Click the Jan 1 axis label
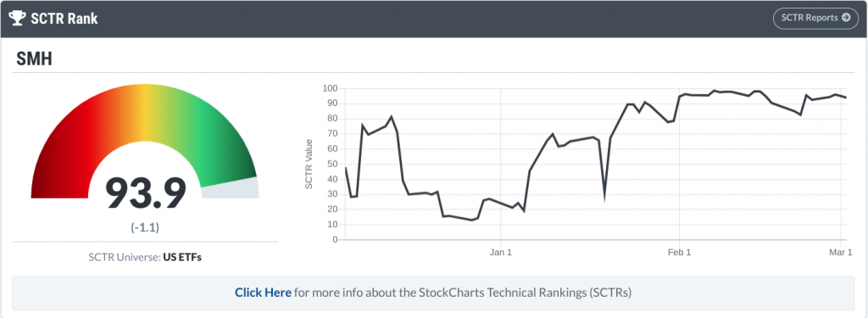 tap(500, 253)
